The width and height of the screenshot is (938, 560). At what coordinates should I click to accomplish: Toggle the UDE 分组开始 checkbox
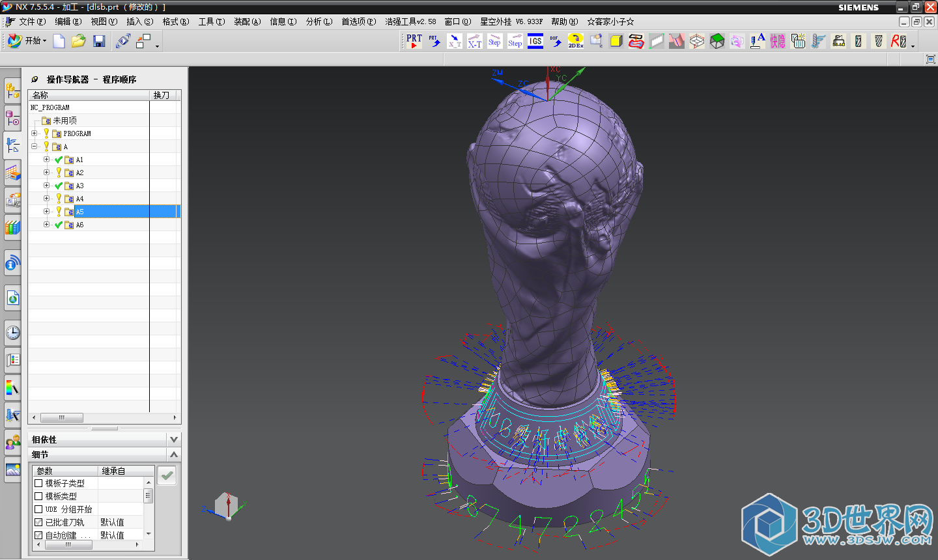(38, 509)
